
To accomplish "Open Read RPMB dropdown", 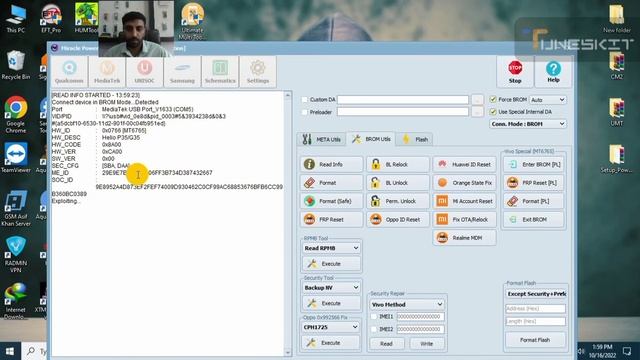I will (331, 248).
